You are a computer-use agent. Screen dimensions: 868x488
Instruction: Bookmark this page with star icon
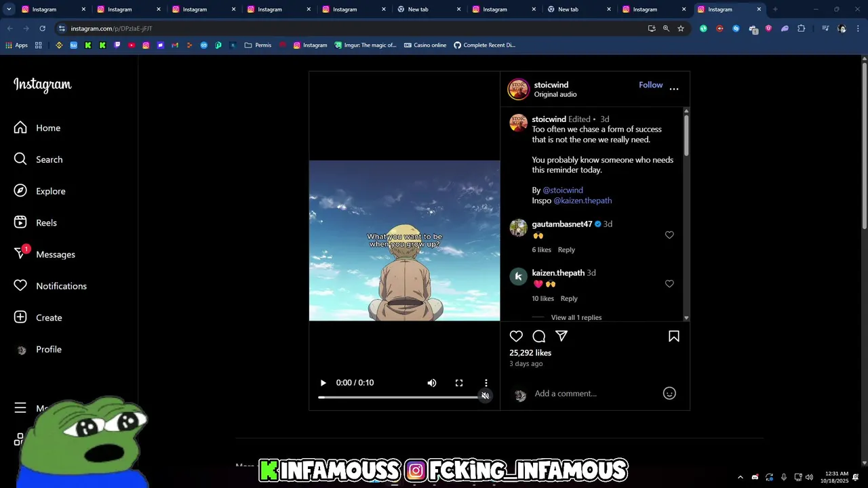[x=681, y=28]
